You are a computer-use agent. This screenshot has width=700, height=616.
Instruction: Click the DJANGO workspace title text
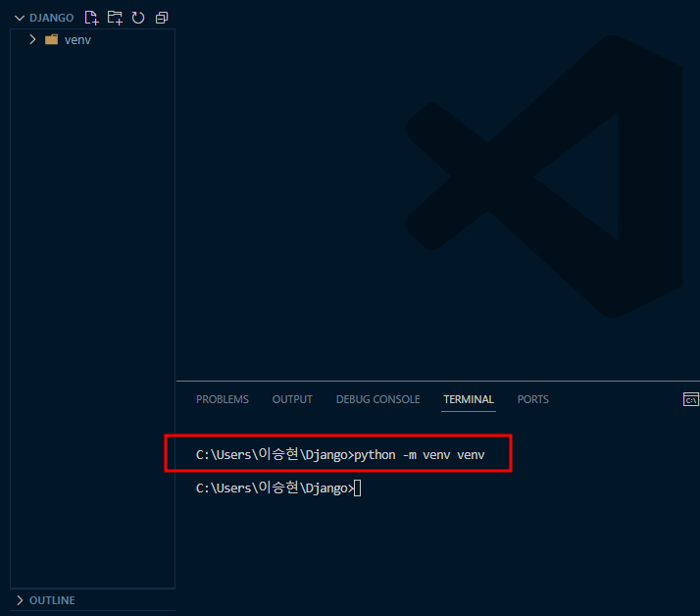tap(51, 18)
